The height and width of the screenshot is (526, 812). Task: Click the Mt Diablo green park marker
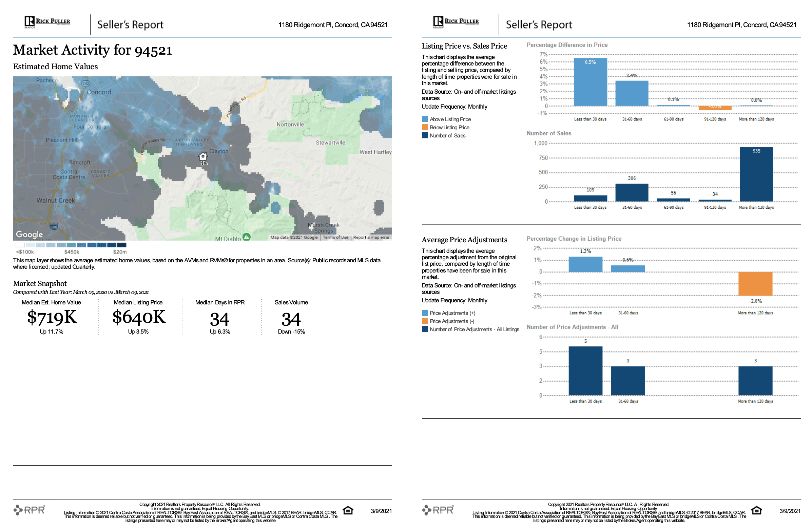coord(246,237)
